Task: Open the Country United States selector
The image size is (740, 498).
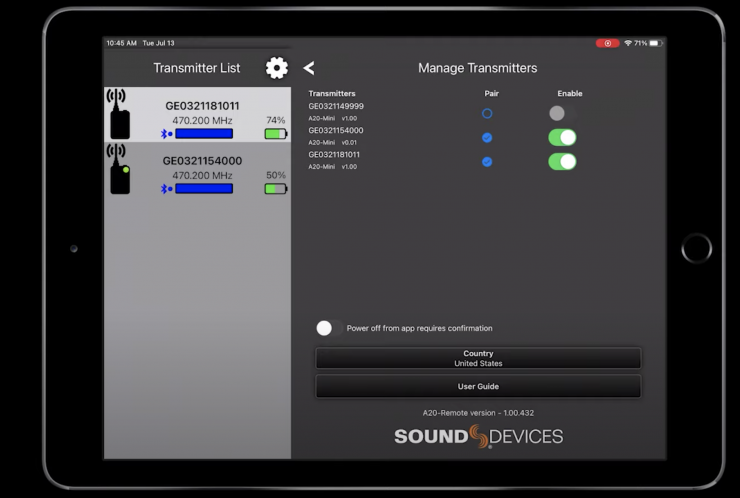Action: (478, 358)
